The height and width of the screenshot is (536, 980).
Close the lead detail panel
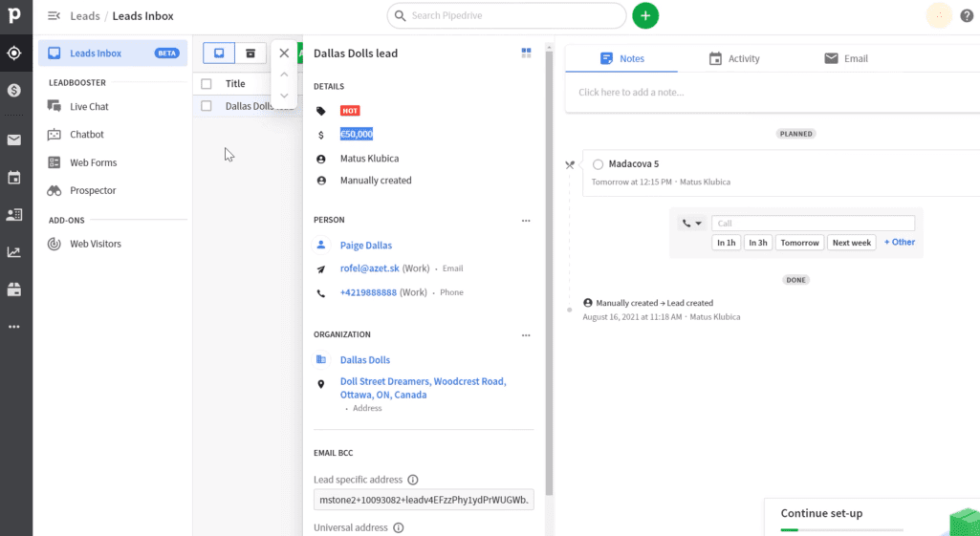(x=284, y=54)
